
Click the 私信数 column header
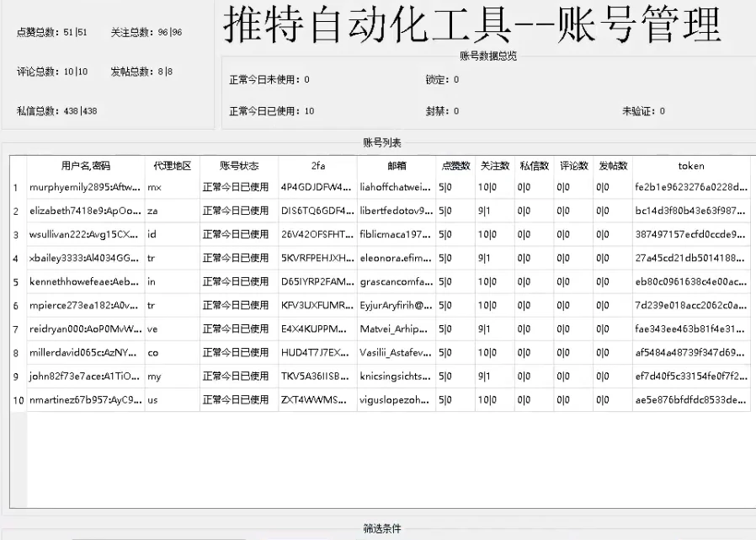[535, 166]
